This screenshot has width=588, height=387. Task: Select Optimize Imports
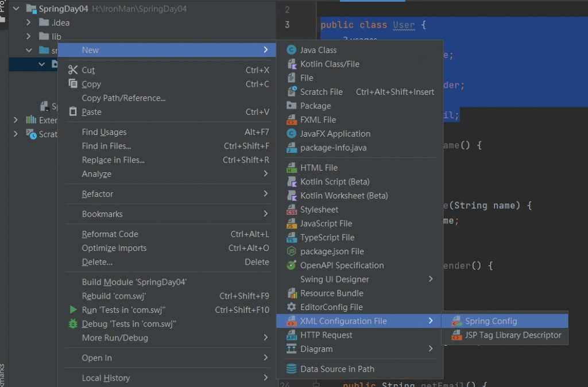[167, 248]
